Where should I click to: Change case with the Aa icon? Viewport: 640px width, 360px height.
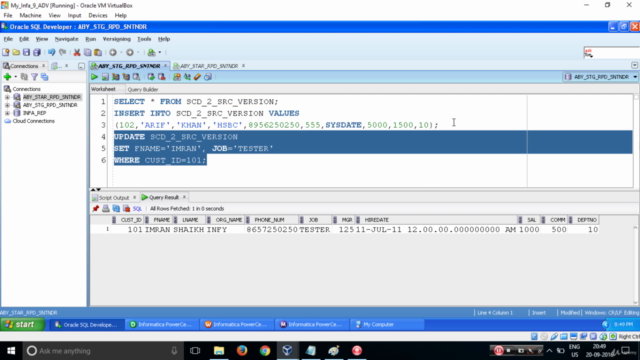point(187,77)
